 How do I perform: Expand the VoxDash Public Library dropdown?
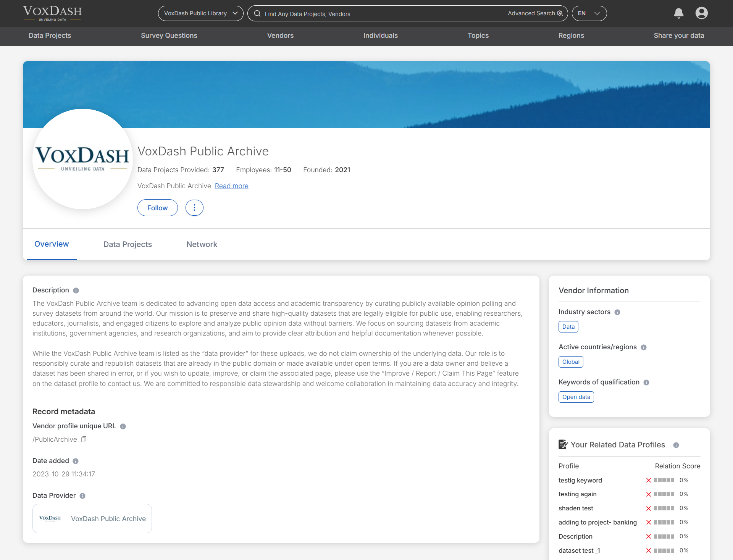tap(200, 13)
